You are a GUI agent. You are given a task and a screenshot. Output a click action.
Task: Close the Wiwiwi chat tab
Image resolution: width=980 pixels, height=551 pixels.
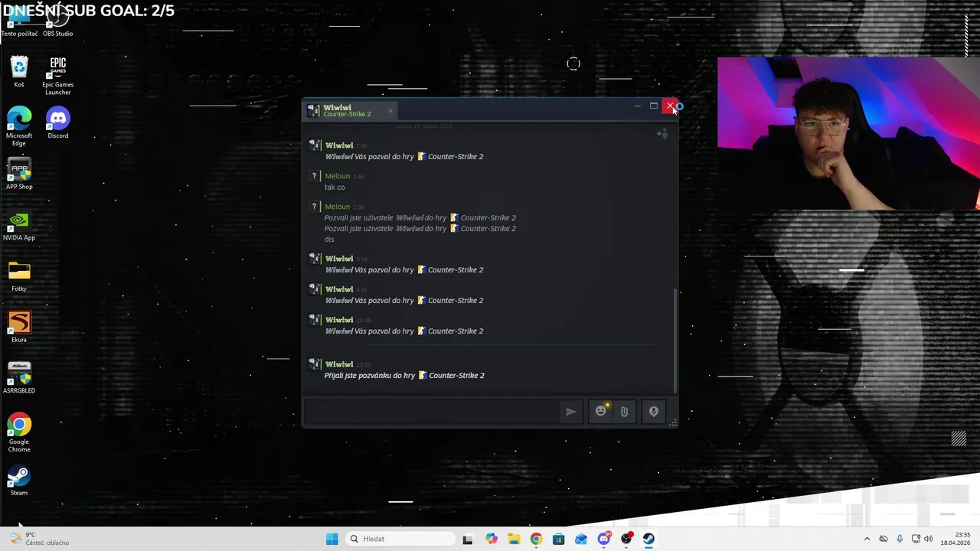point(390,110)
